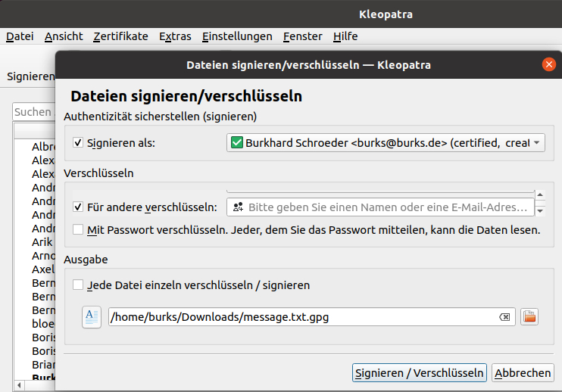562x392 pixels.
Task: Open the Extras menu
Action: [x=175, y=36]
